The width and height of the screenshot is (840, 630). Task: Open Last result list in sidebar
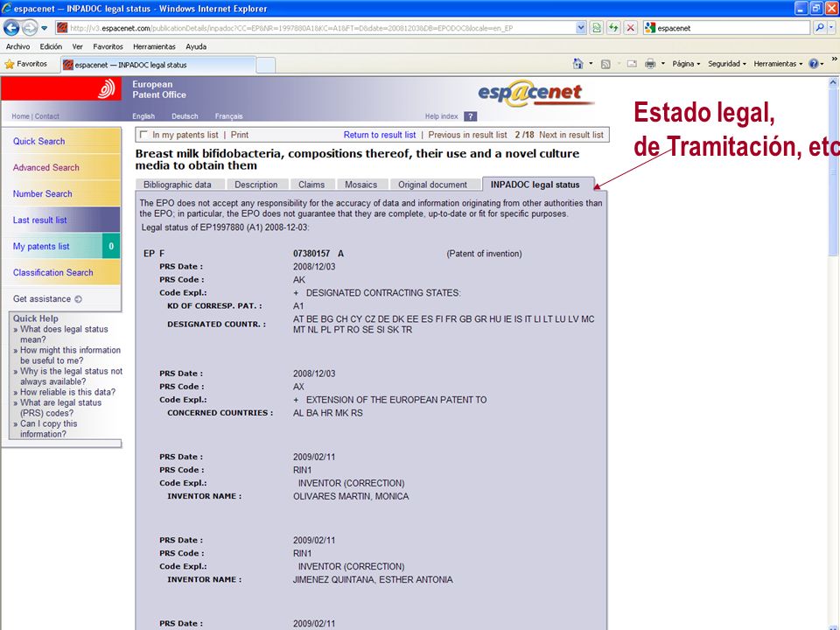point(40,220)
